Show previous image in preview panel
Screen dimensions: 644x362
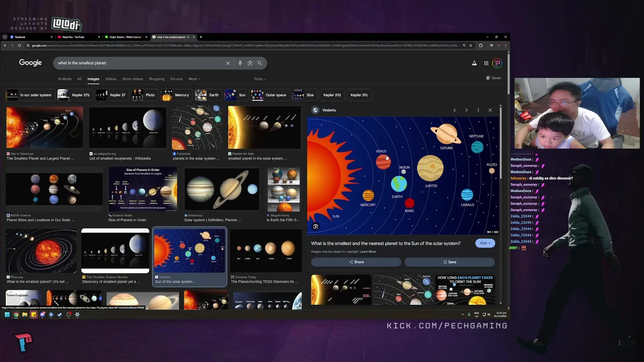point(454,110)
